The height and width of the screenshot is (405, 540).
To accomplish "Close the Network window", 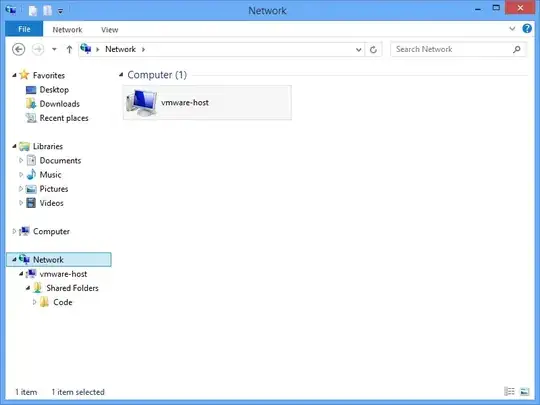I will pyautogui.click(x=520, y=8).
